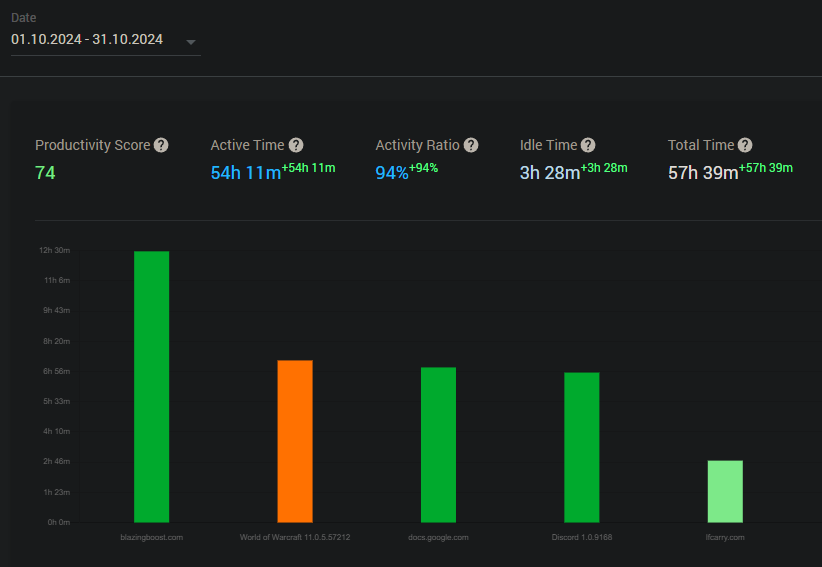Click the Discord 1.0.9168 axis label

click(x=582, y=537)
